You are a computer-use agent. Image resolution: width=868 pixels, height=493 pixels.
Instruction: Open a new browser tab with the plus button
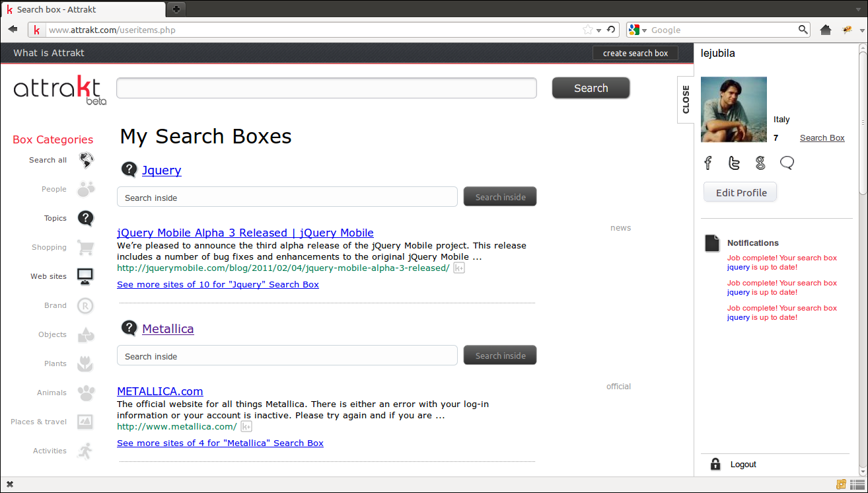point(176,9)
